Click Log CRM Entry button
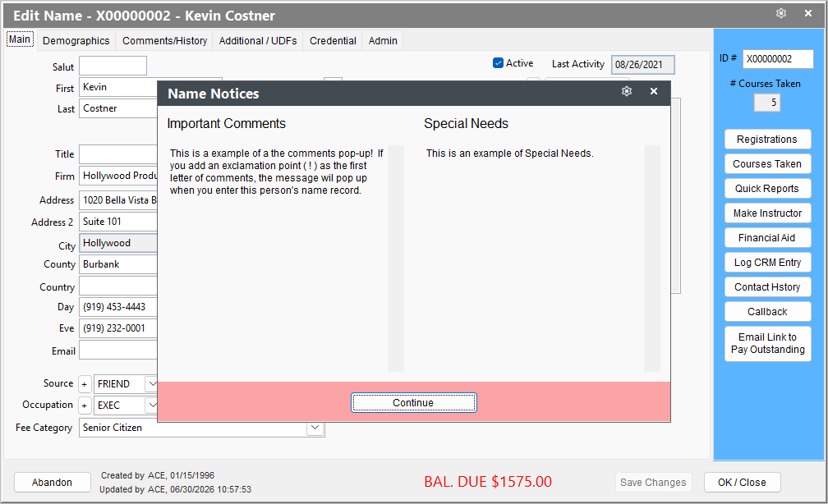This screenshot has height=504, width=828. pos(767,263)
